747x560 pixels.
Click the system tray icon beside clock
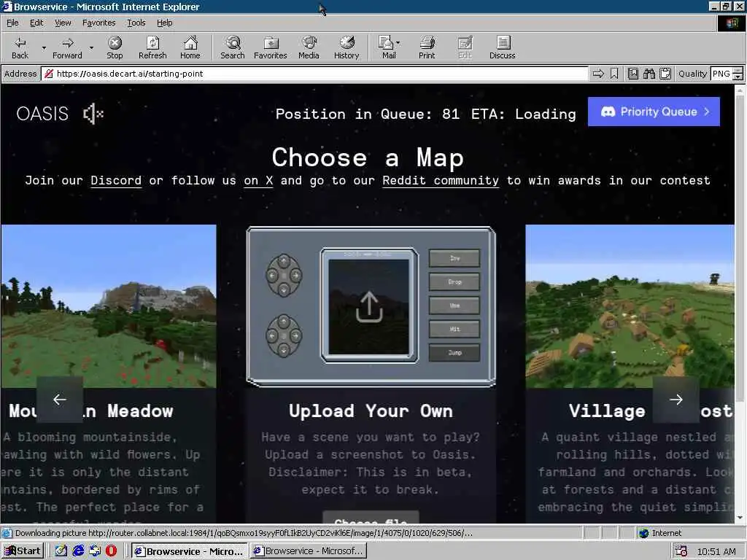(681, 551)
